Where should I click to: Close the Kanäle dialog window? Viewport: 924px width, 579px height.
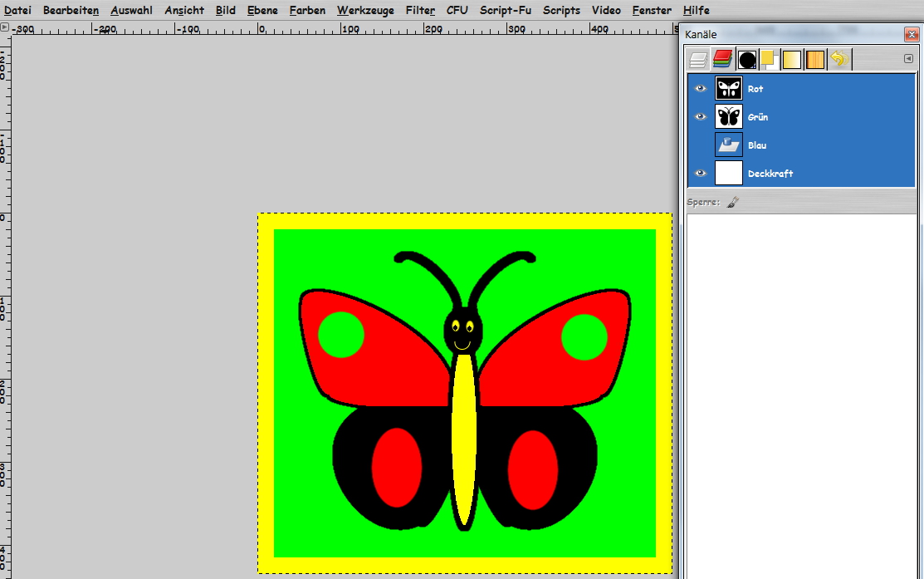[x=911, y=34]
